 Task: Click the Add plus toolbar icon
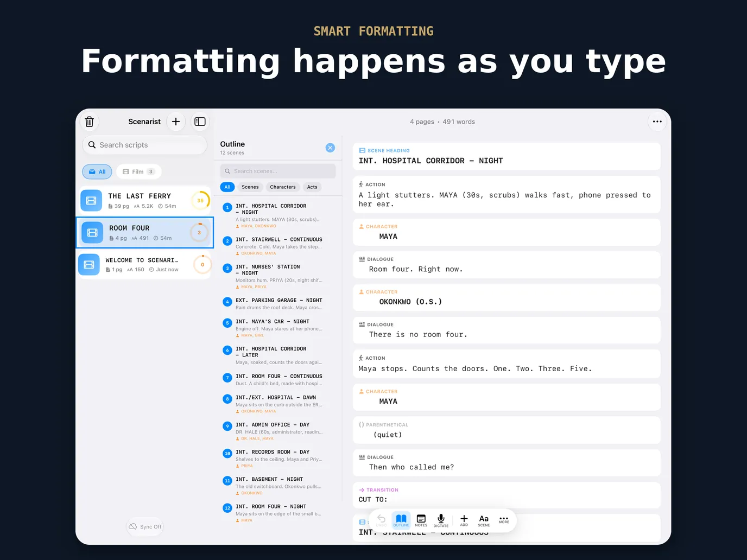pyautogui.click(x=464, y=520)
